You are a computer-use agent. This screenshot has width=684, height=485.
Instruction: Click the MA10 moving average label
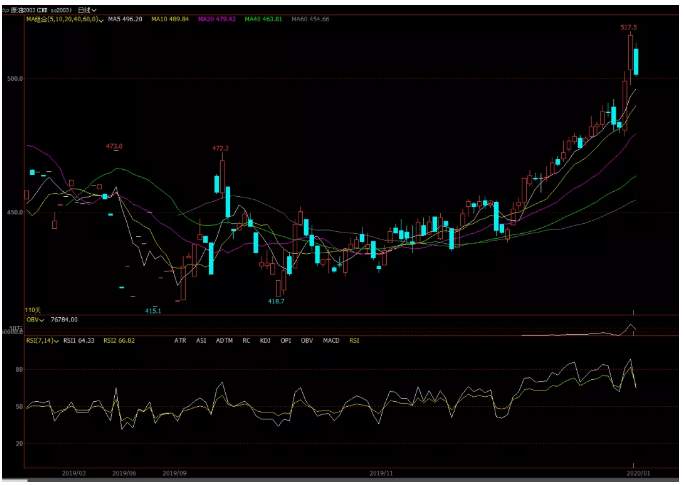pos(170,19)
